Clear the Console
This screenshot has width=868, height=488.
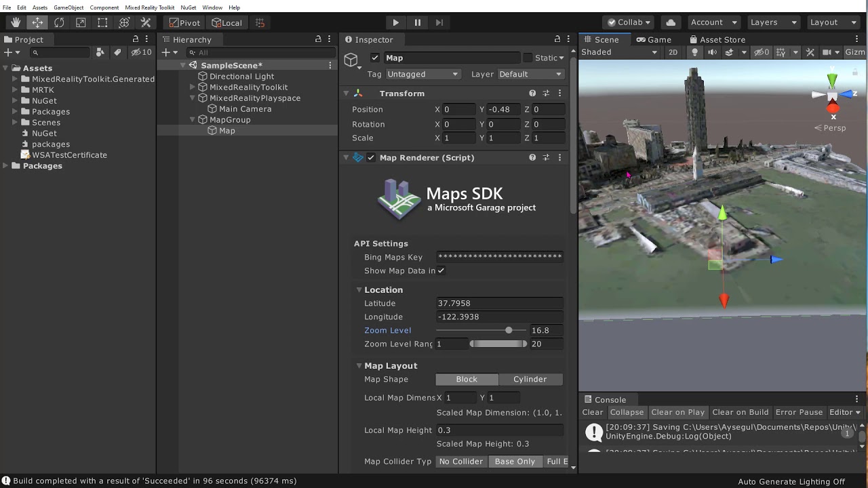(x=592, y=412)
